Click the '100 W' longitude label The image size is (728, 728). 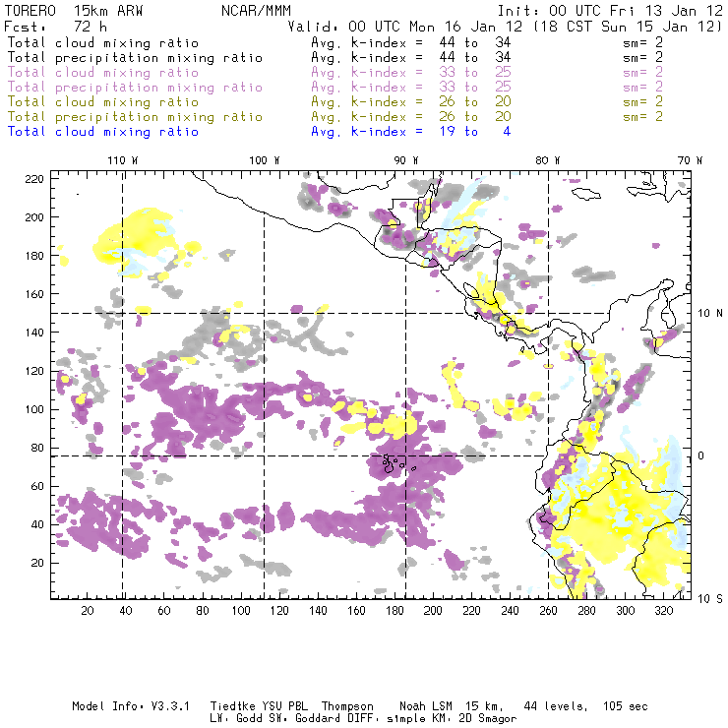(x=265, y=160)
